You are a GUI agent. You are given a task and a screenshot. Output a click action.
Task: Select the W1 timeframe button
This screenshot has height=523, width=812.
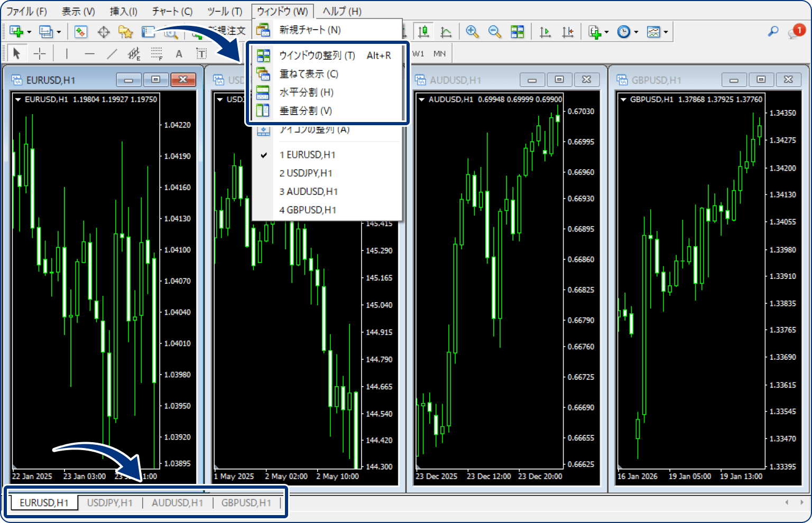coord(418,53)
